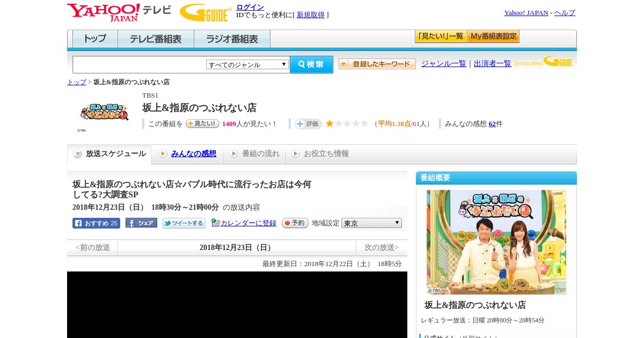This screenshot has height=338, width=644.
Task: Go to 前の放送 previous broadcast
Action: (93, 248)
